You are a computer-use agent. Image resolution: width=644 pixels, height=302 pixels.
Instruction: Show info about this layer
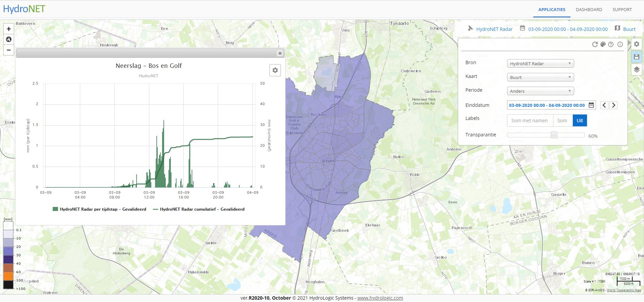(620, 44)
